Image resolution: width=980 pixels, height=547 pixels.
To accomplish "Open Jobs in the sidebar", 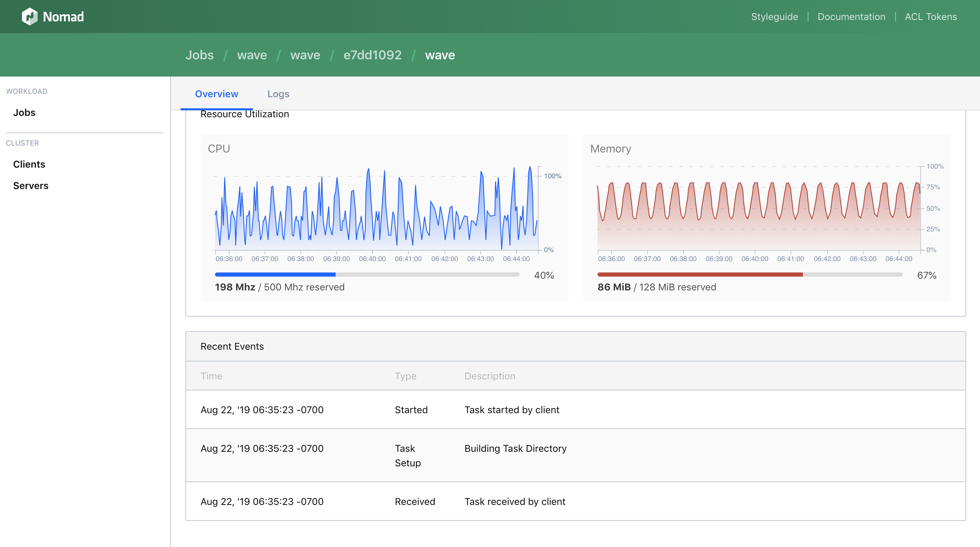I will [x=24, y=112].
